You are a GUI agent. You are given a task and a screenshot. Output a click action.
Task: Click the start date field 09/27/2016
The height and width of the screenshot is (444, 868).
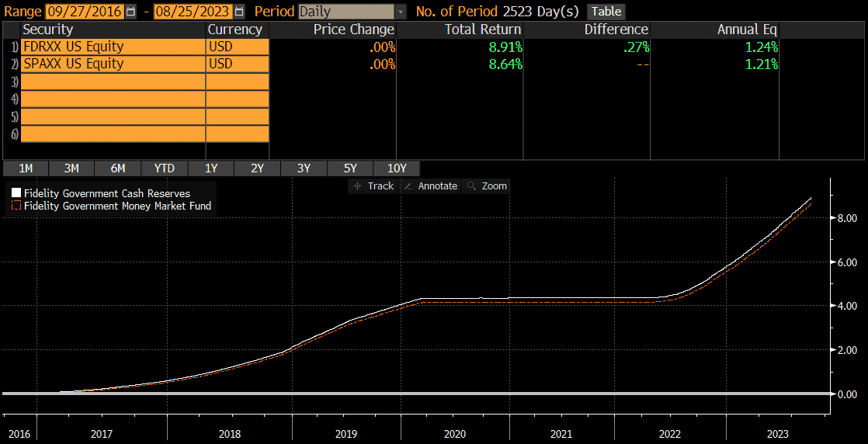point(84,12)
